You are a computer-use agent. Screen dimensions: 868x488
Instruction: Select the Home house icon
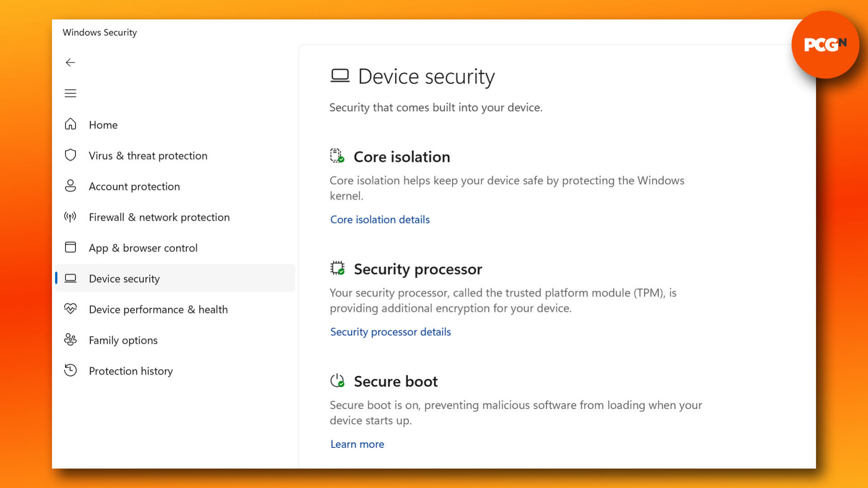coord(70,124)
